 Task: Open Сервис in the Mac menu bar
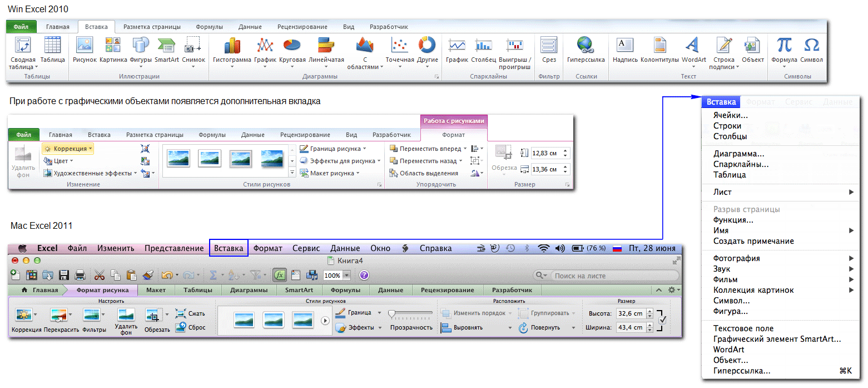pos(306,248)
